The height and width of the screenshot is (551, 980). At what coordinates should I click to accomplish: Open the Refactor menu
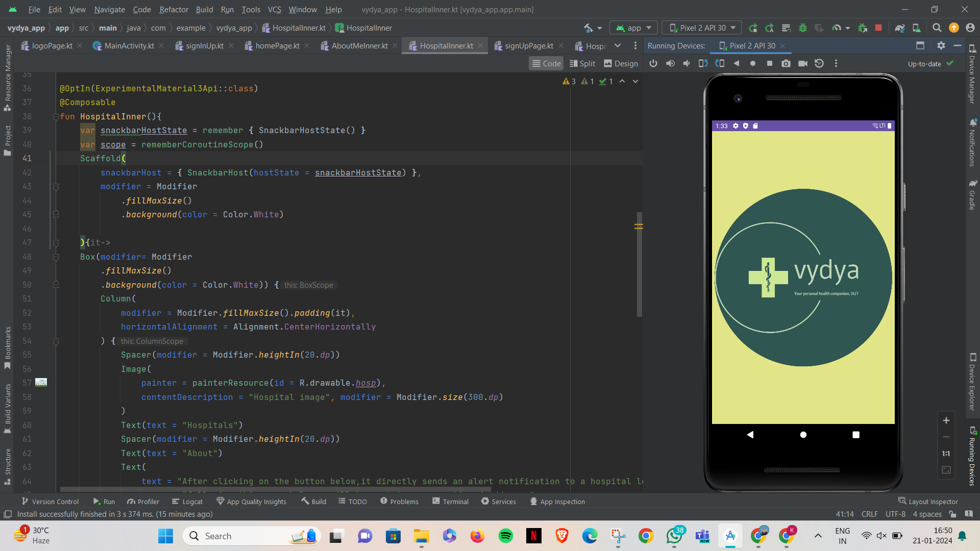click(174, 9)
